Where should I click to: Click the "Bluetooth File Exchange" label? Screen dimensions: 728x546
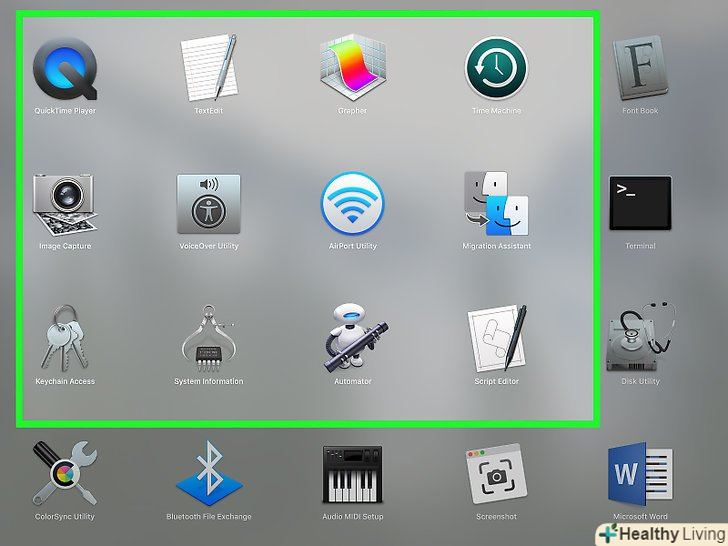209,516
